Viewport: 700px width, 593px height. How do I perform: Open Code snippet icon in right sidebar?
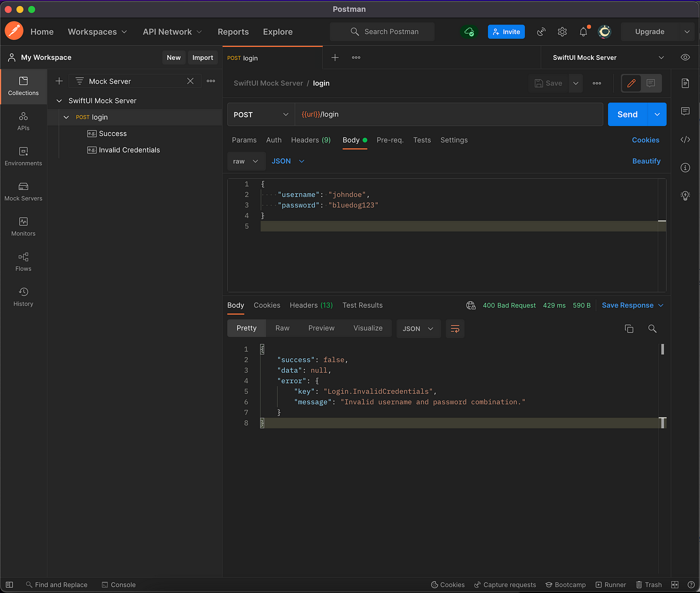click(x=685, y=139)
